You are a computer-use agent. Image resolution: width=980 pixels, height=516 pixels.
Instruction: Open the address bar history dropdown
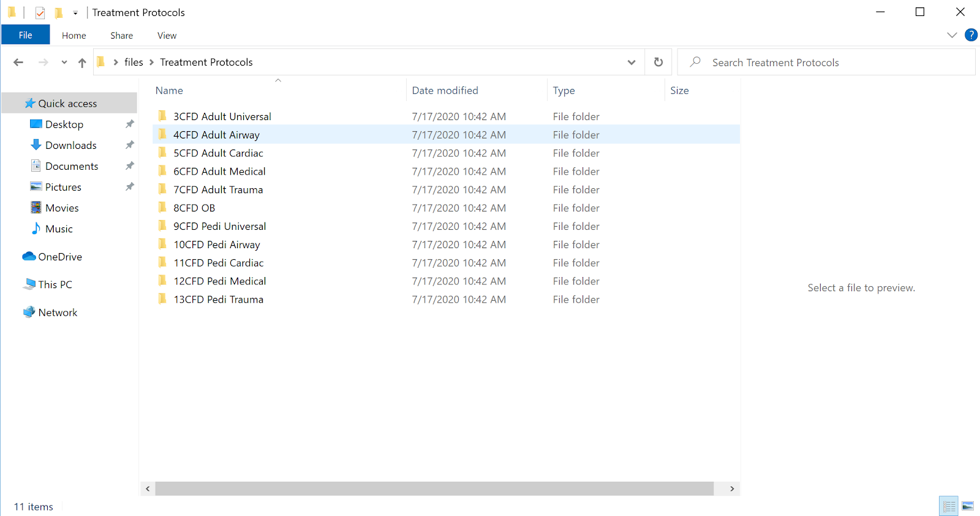631,63
